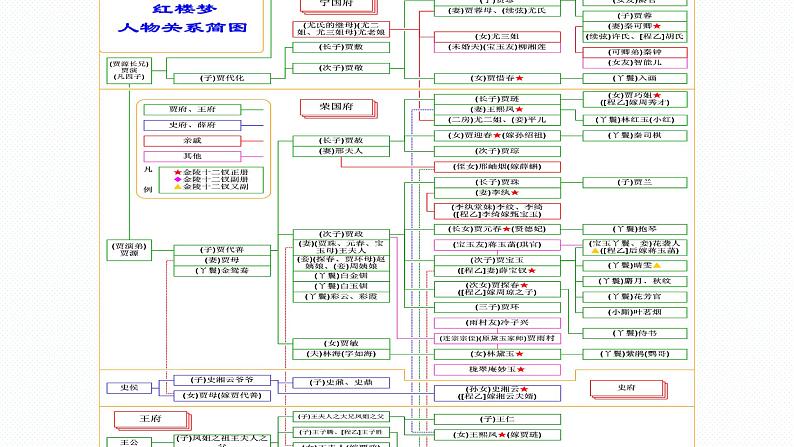The width and height of the screenshot is (794, 447).
Task: Click the legend entry 史府、薛府
Action: (x=192, y=125)
